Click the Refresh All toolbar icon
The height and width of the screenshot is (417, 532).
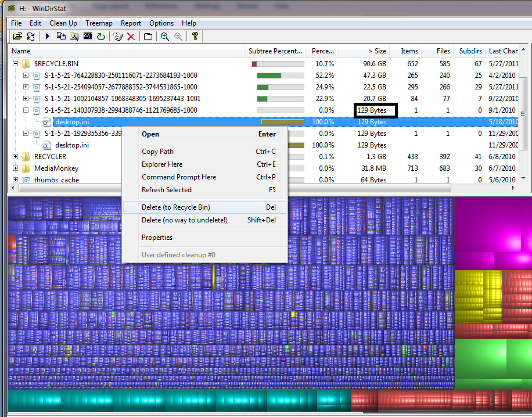[x=31, y=36]
